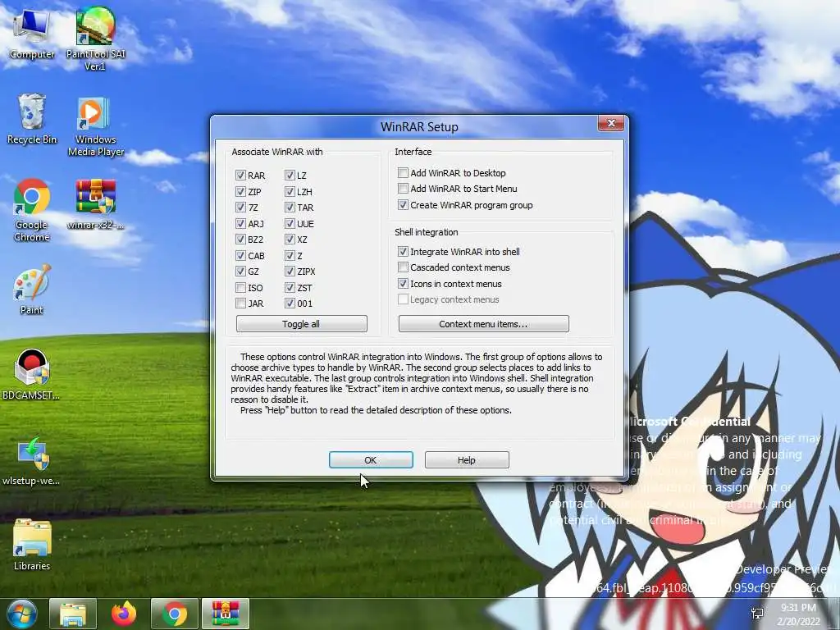Select the Google Chrome desktop shortcut

point(32,210)
